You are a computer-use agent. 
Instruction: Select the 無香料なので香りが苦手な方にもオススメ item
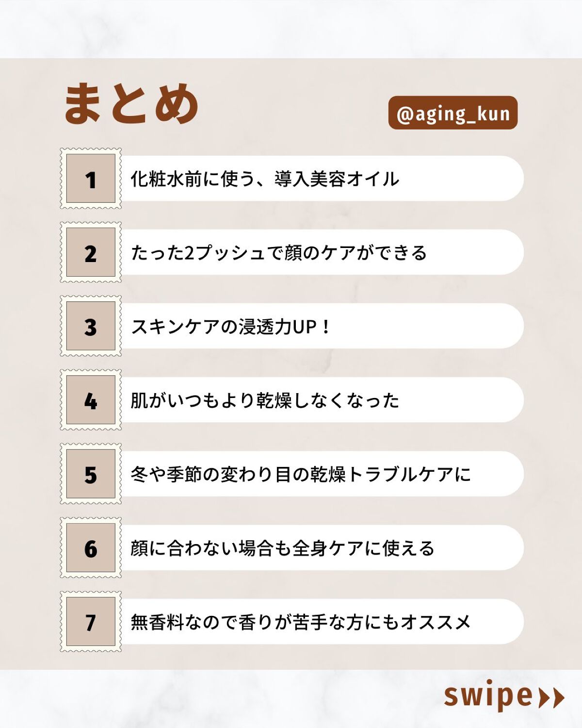pyautogui.click(x=301, y=622)
